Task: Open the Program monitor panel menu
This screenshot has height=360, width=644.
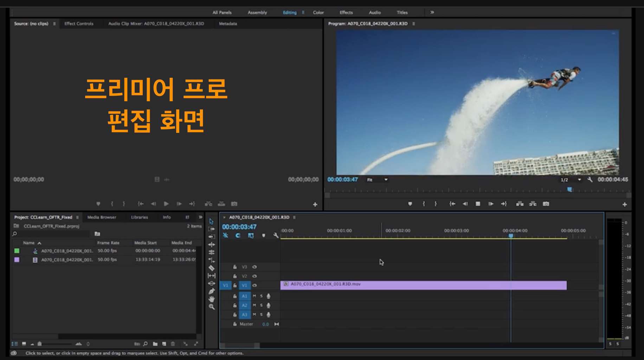Action: [413, 24]
